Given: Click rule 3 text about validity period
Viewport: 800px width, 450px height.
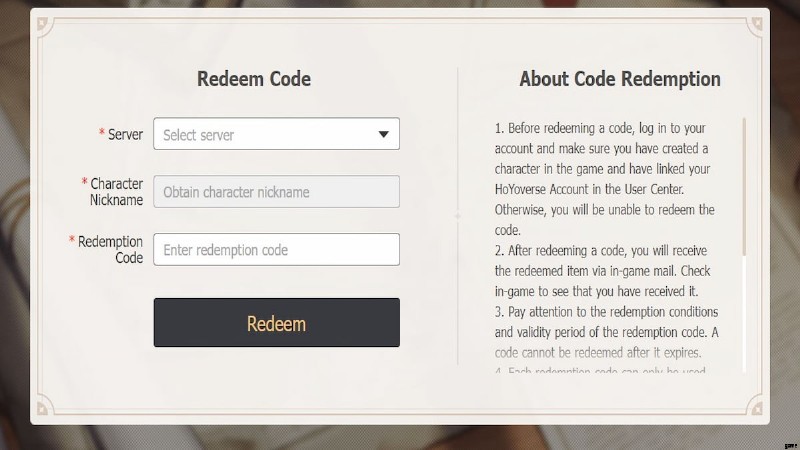Looking at the screenshot, I should tap(607, 332).
